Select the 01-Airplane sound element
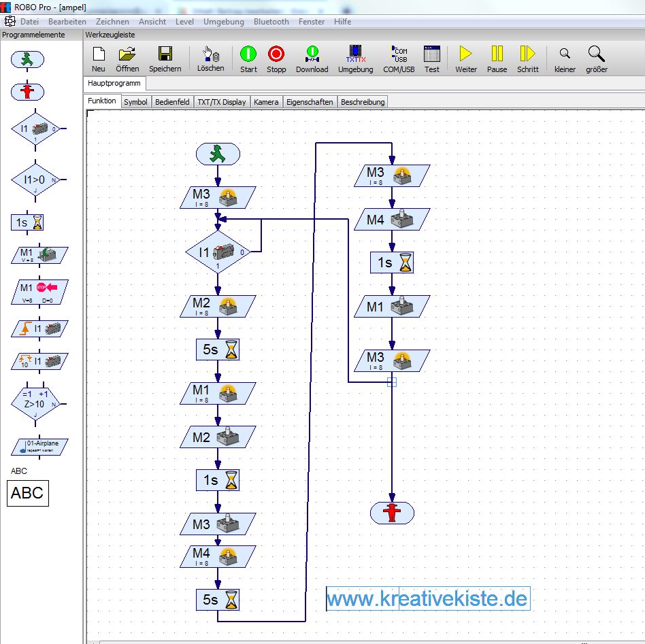 39,447
